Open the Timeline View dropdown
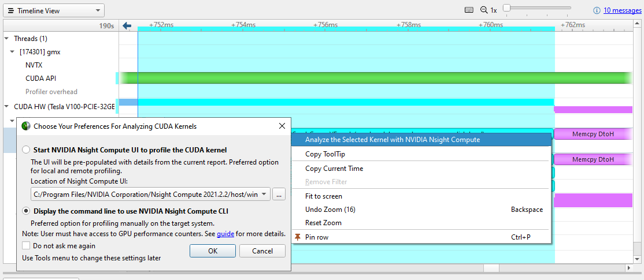The width and height of the screenshot is (644, 280). coord(54,10)
